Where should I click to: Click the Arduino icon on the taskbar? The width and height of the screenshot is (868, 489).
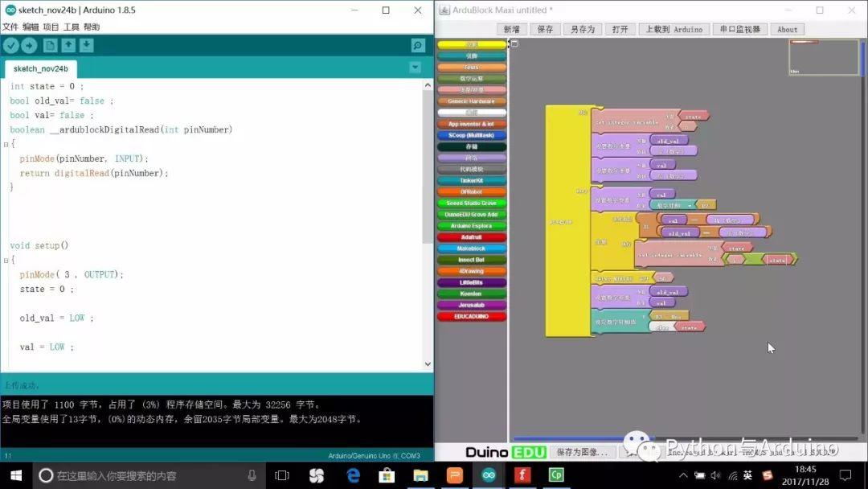(x=489, y=475)
